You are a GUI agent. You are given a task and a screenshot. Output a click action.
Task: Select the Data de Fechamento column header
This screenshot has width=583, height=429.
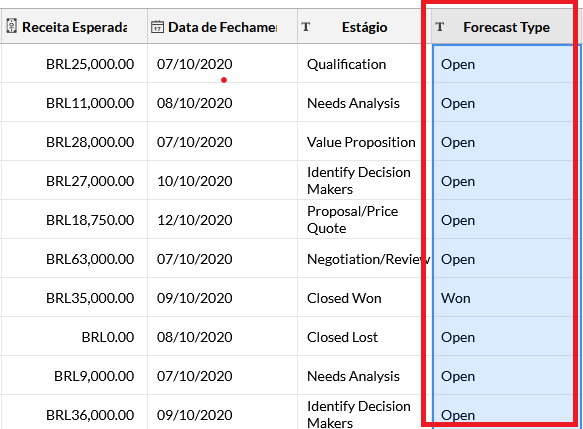pos(222,26)
